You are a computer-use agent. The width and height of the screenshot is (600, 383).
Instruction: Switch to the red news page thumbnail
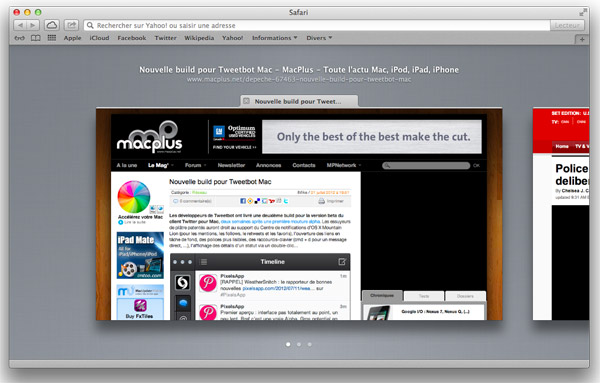[x=561, y=214]
